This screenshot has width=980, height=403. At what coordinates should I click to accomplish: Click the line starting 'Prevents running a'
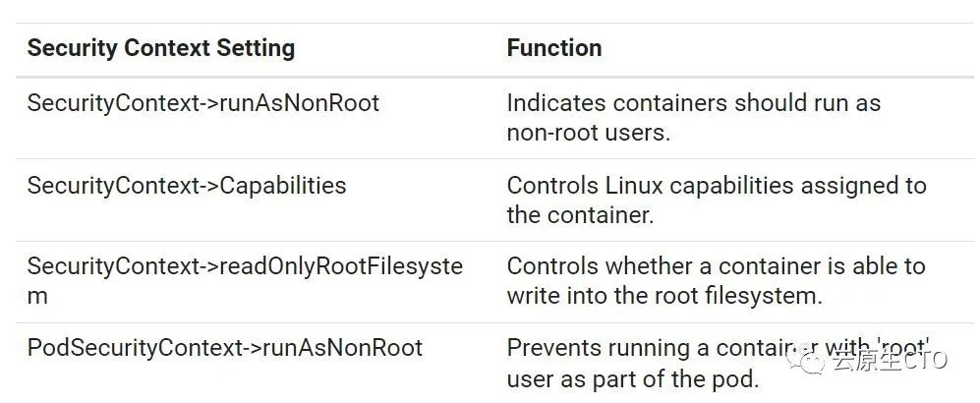tap(688, 348)
